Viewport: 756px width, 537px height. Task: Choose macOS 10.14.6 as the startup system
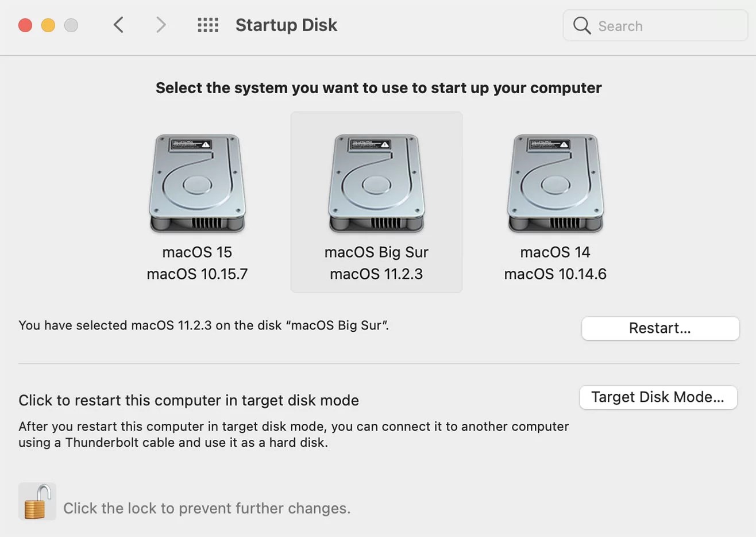555,274
